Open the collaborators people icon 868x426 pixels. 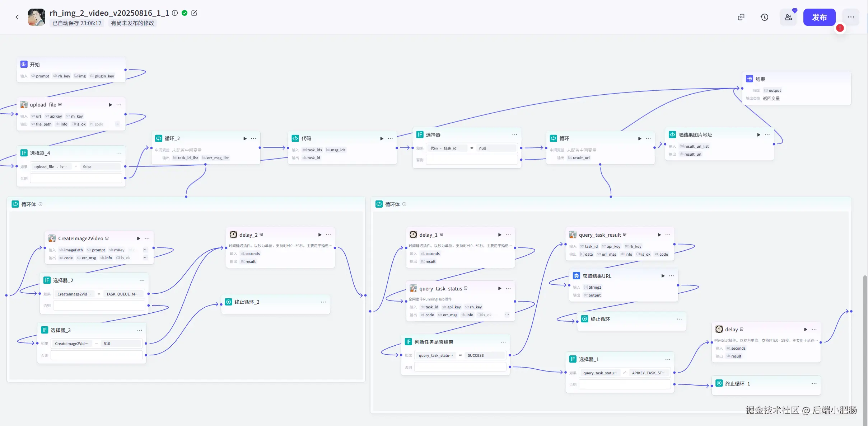pyautogui.click(x=788, y=17)
